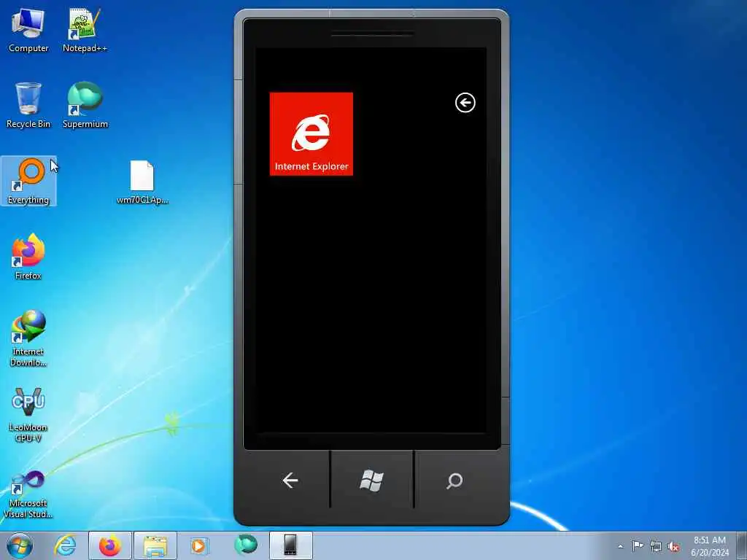Image resolution: width=747 pixels, height=560 pixels.
Task: Tap the phone's hardware Back button
Action: point(290,481)
